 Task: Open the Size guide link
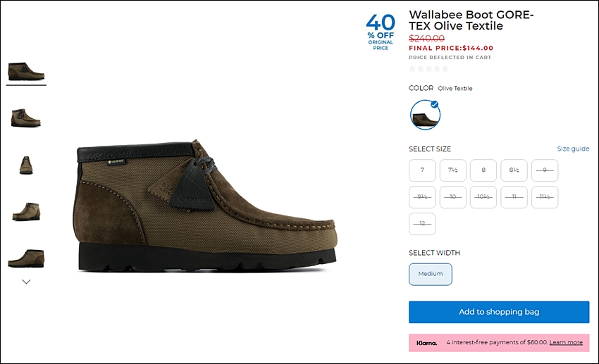(573, 149)
